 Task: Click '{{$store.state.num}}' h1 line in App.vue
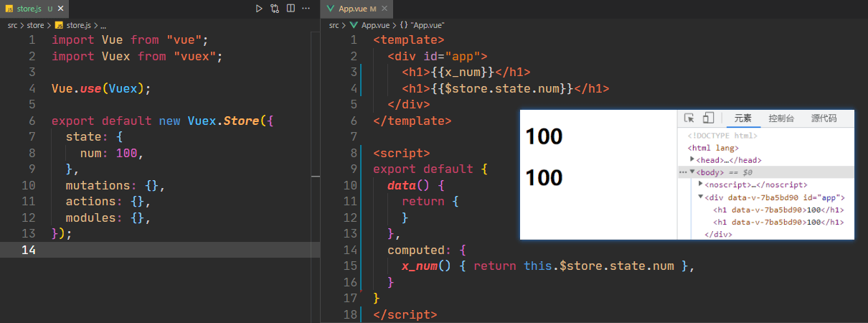(506, 89)
